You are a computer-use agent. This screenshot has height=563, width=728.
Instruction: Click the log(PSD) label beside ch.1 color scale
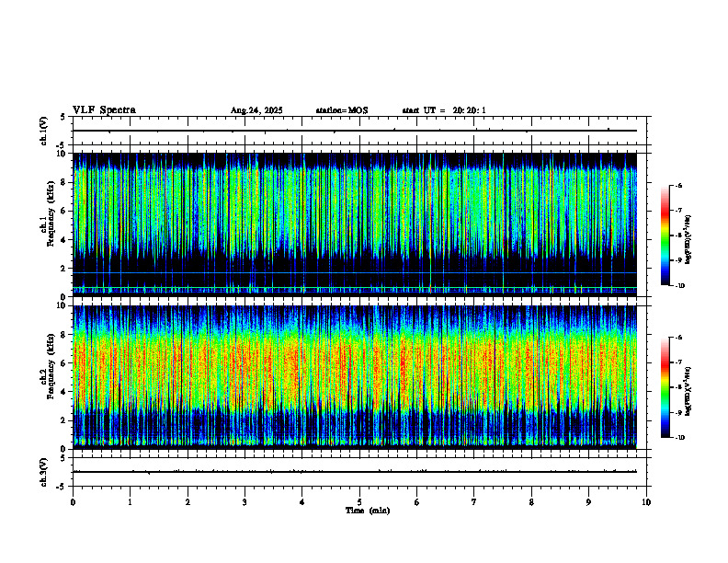[688, 240]
